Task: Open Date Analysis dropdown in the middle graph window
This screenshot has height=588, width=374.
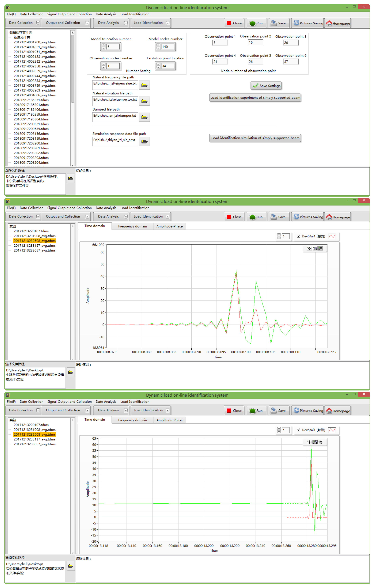Action: pos(126,217)
